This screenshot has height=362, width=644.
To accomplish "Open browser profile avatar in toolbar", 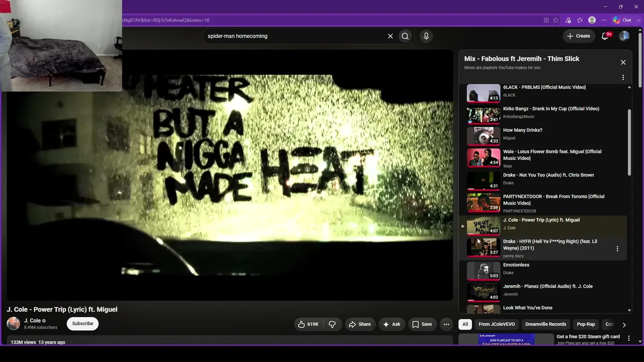I will [592, 20].
